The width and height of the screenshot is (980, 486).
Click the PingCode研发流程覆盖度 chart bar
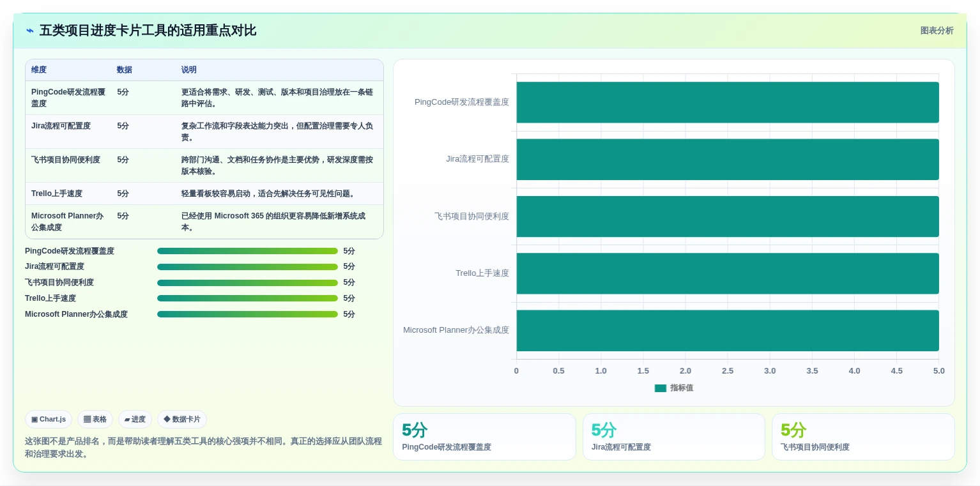(x=728, y=102)
